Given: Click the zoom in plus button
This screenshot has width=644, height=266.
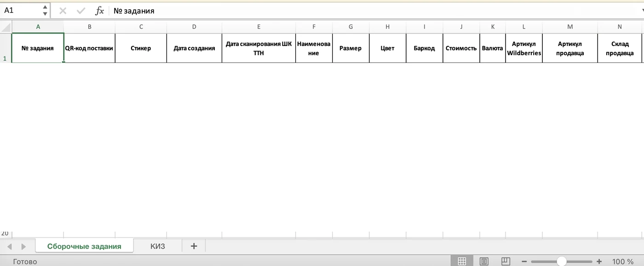Looking at the screenshot, I should click(x=599, y=261).
